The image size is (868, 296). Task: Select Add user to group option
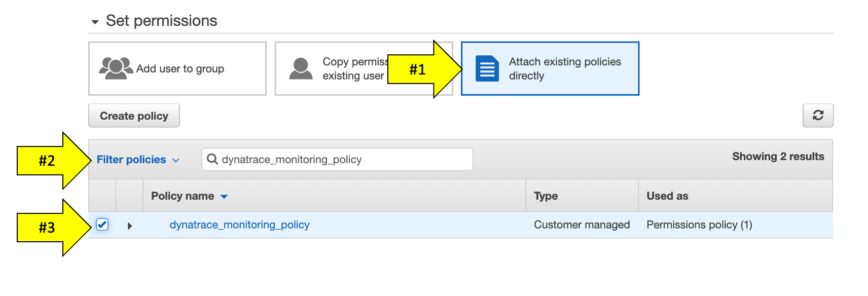(177, 68)
